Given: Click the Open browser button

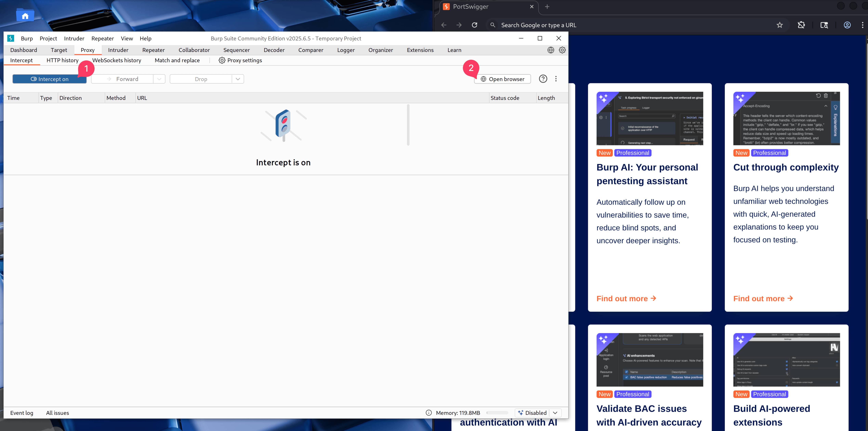Looking at the screenshot, I should (x=502, y=79).
